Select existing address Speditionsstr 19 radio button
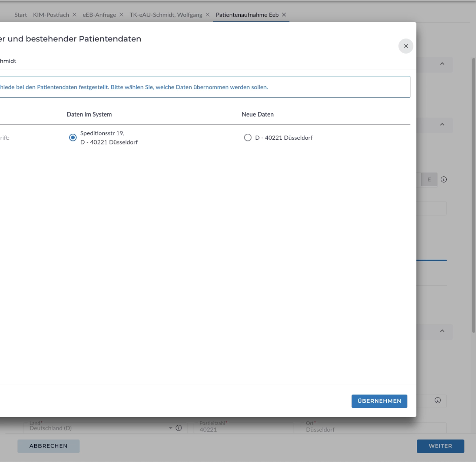Screen dimensions: 476x462 click(x=73, y=138)
